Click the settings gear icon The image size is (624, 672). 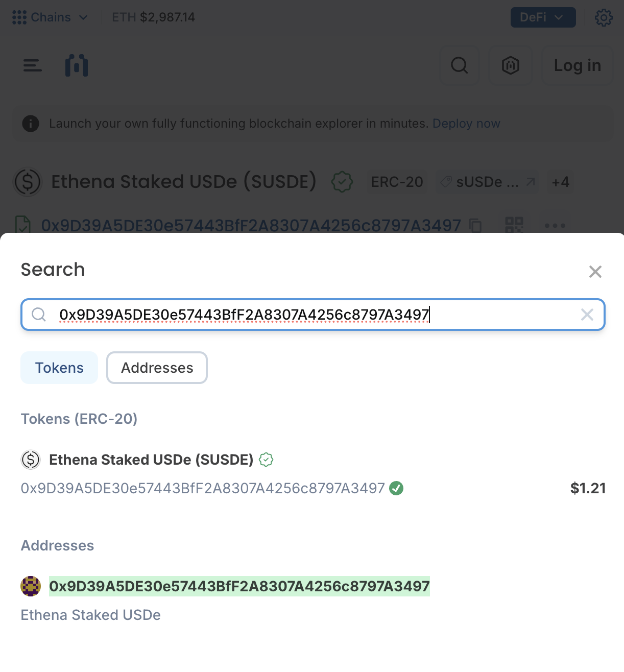604,17
